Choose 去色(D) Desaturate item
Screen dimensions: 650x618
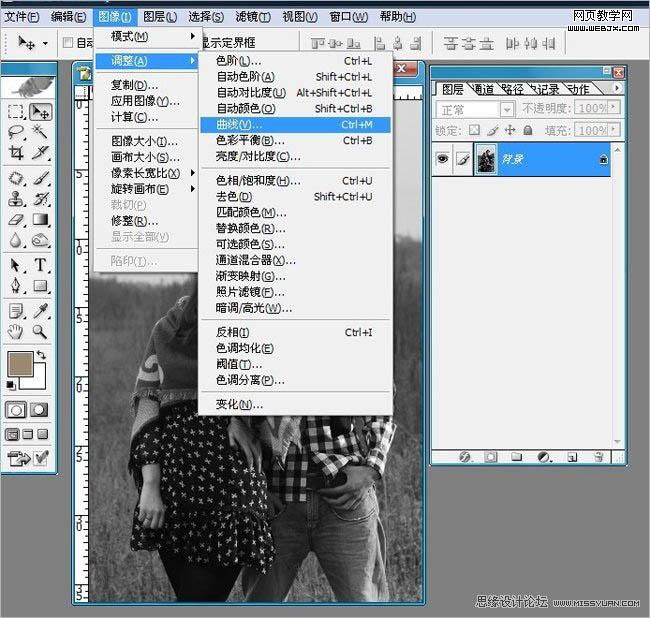pos(295,196)
